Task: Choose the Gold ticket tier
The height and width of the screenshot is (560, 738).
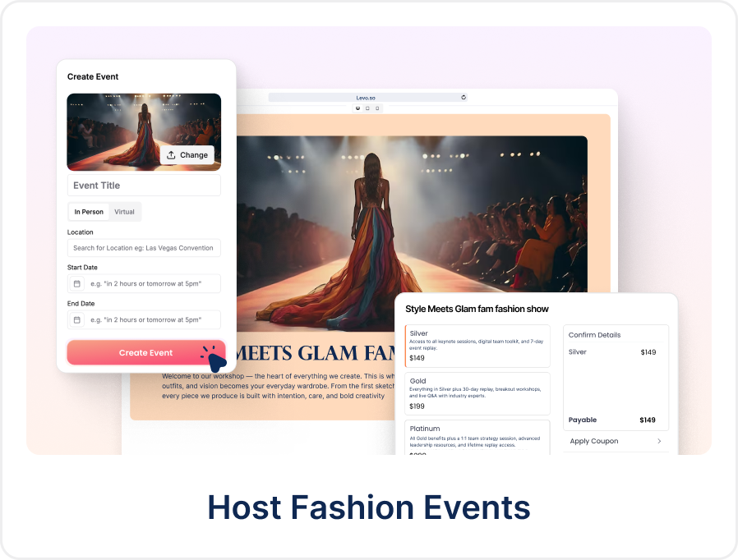Action: [477, 393]
